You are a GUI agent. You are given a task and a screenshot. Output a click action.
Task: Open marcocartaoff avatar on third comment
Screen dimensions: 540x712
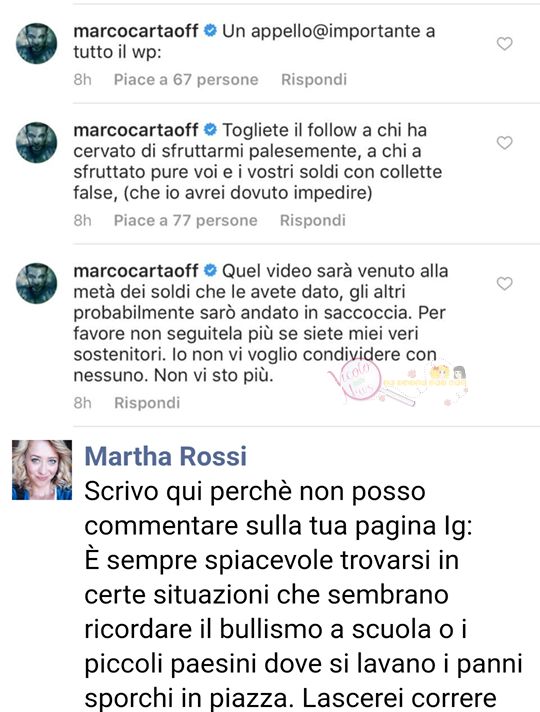(x=36, y=283)
